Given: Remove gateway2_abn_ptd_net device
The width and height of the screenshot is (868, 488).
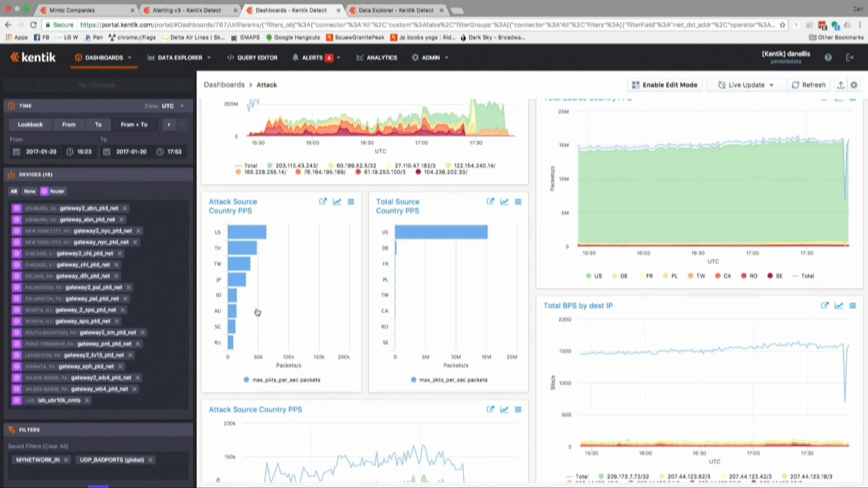Looking at the screenshot, I should coord(125,208).
